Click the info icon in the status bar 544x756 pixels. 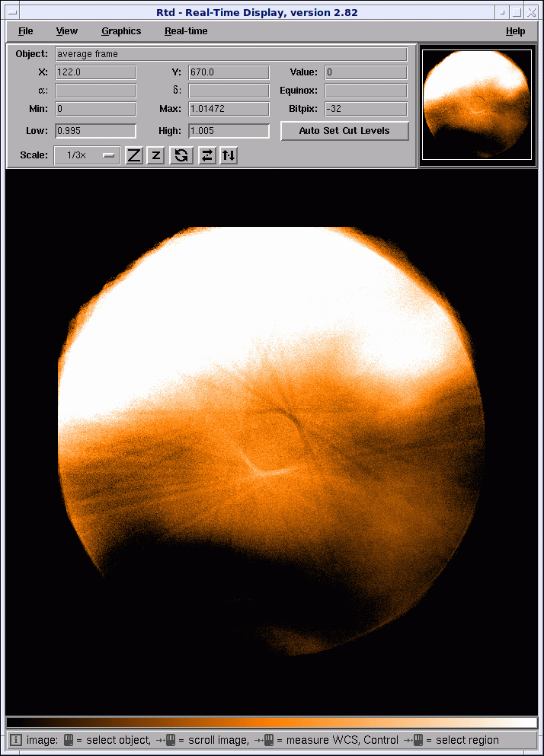pos(15,739)
